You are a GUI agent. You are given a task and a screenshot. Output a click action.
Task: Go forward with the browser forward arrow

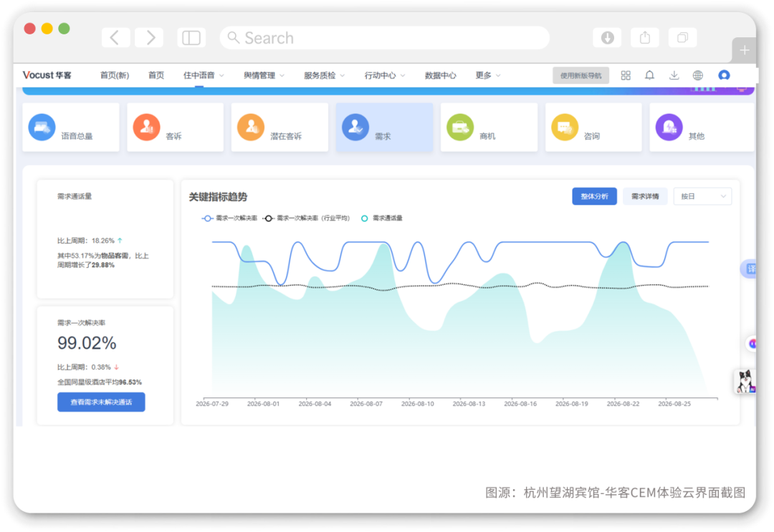[x=150, y=38]
